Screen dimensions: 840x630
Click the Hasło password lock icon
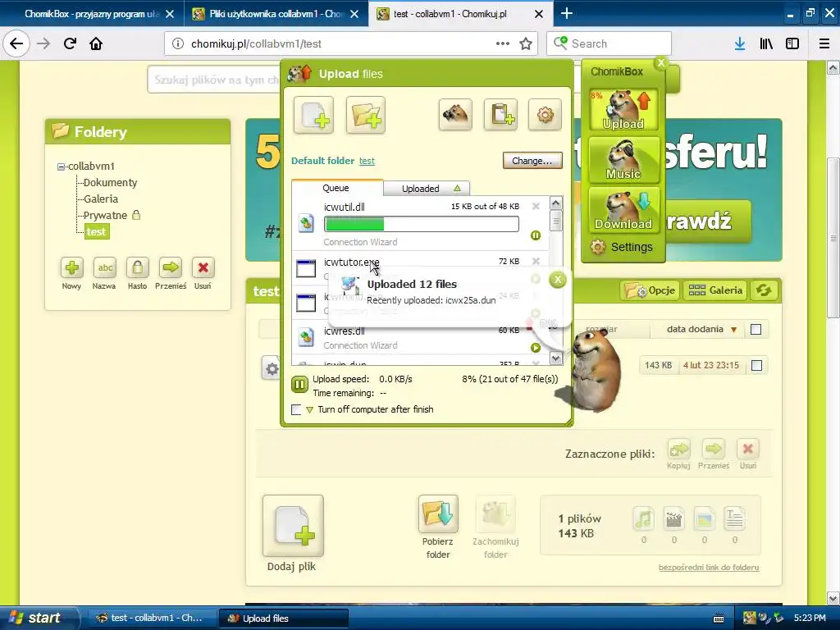138,267
